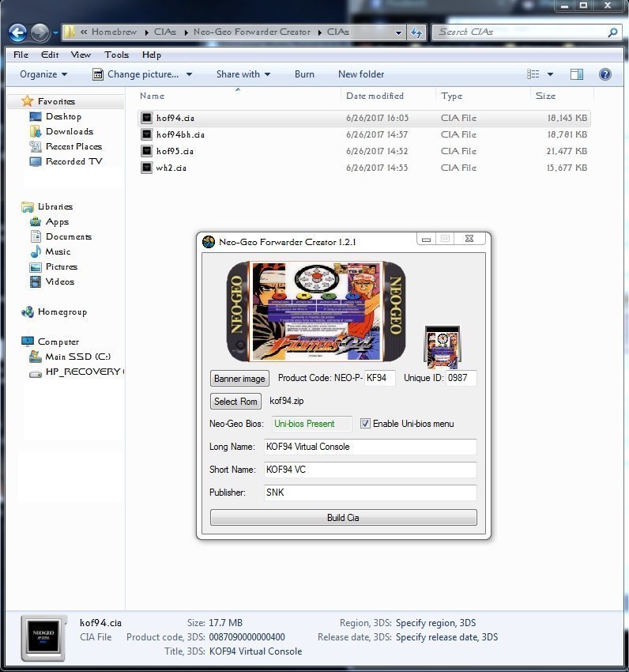Open the HP_RECOVERY drive

pos(83,372)
